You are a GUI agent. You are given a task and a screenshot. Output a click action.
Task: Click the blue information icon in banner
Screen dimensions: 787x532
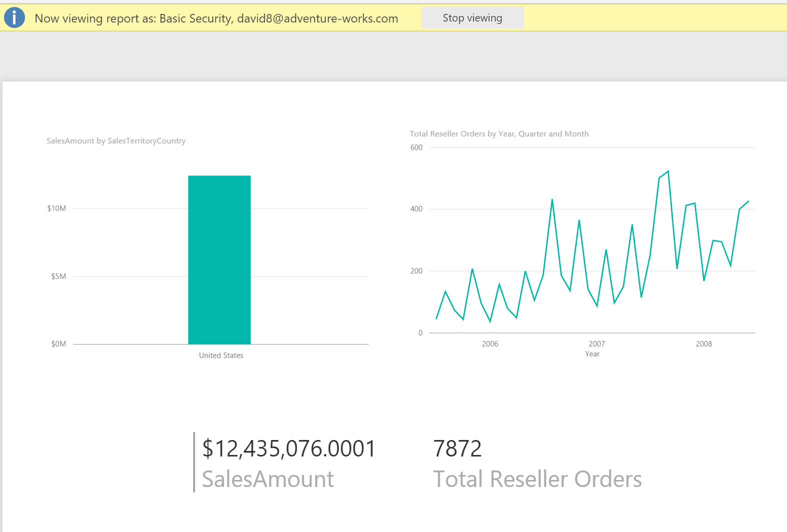15,18
